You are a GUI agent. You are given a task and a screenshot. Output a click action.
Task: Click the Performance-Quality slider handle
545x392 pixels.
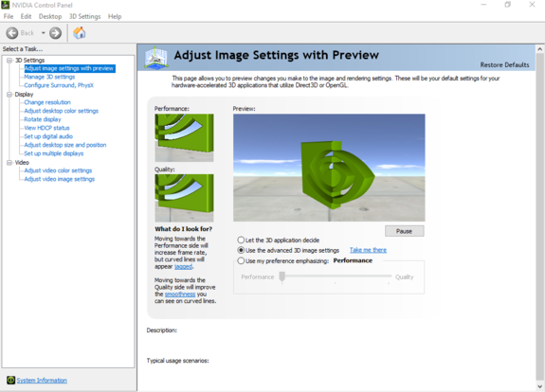[x=282, y=276]
